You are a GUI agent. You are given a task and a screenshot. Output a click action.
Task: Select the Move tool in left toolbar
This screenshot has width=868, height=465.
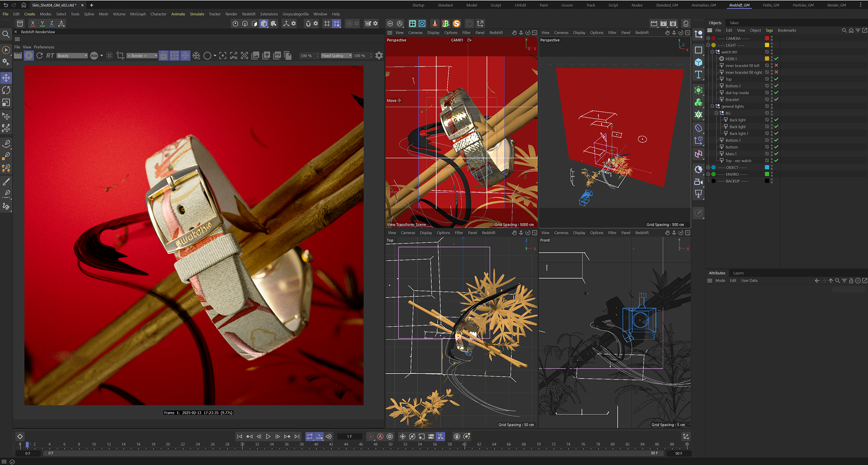(x=6, y=78)
